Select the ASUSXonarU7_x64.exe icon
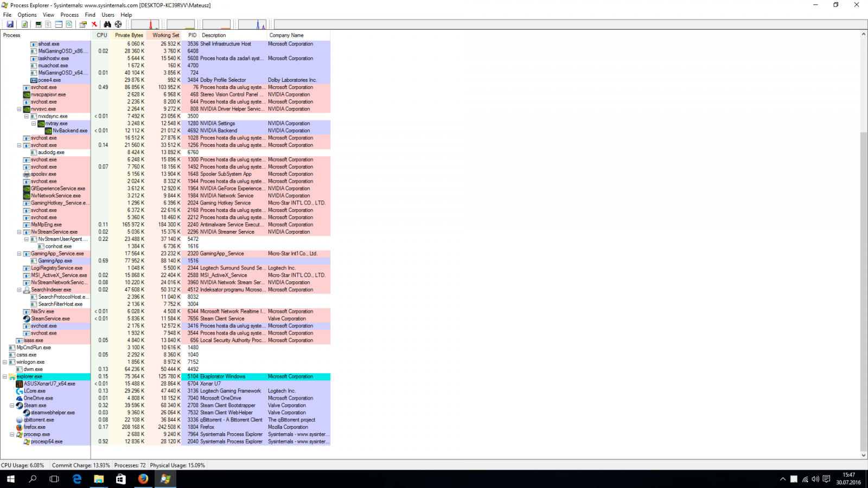The width and height of the screenshot is (868, 488). (20, 384)
